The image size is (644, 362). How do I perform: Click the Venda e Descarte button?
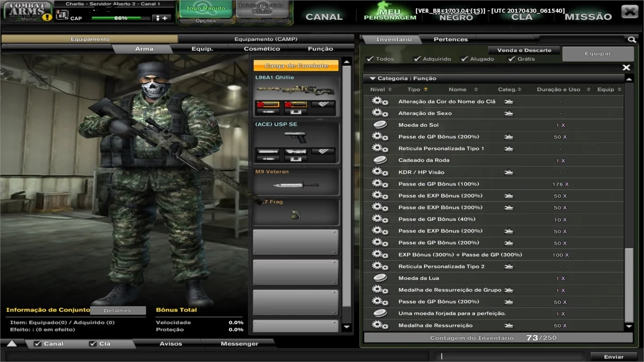[x=524, y=50]
